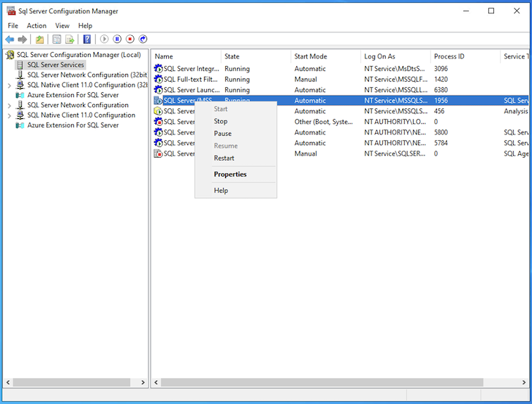Click Other (Boot, Syste... start mode cell
Image resolution: width=532 pixels, height=404 pixels.
point(323,122)
